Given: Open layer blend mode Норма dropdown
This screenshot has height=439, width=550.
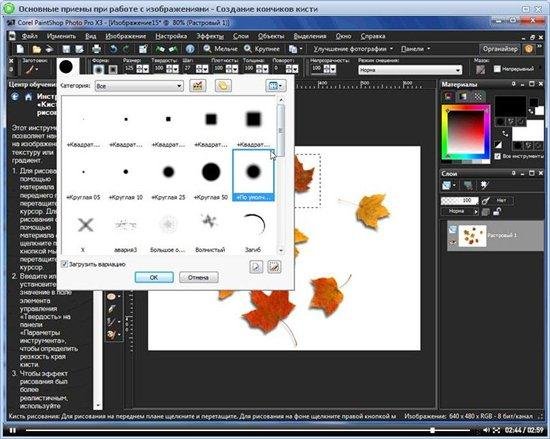Looking at the screenshot, I should point(459,211).
